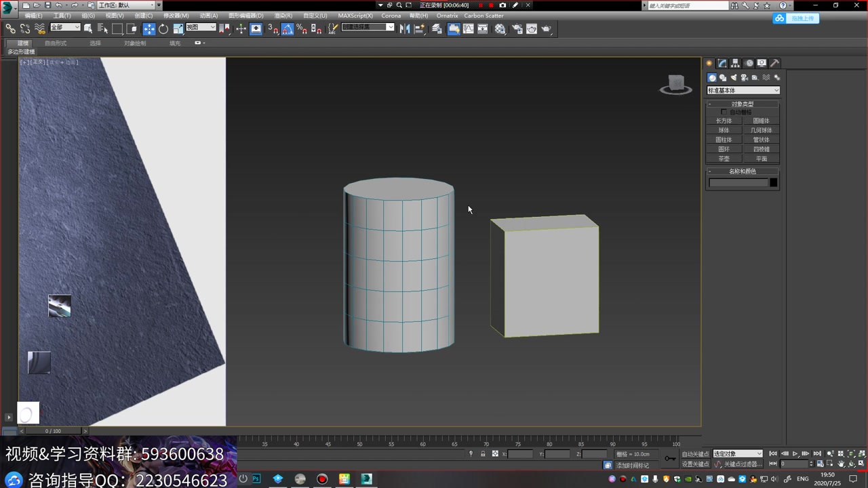Toggle the Angle Snap tool
Viewport: 868px width, 488px height.
pos(288,28)
